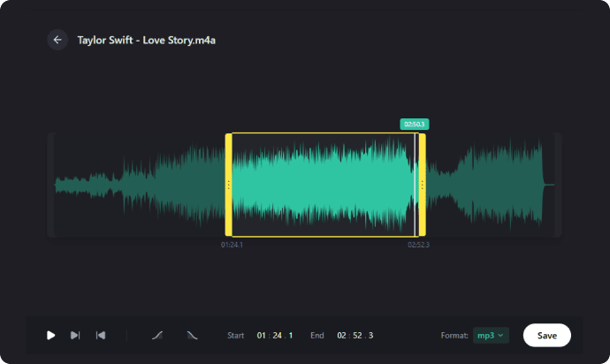This screenshot has width=610, height=364.
Task: Play the audio selection
Action: coord(50,335)
